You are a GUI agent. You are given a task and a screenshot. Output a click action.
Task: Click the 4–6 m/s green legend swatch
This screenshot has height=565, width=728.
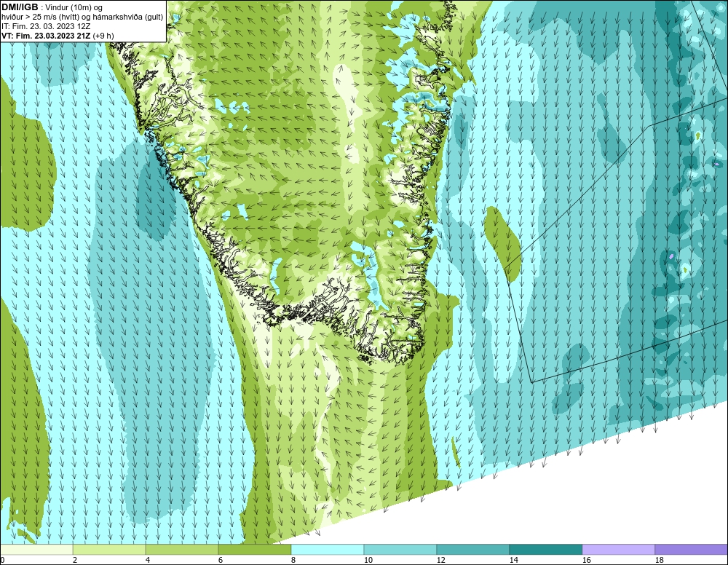182,550
